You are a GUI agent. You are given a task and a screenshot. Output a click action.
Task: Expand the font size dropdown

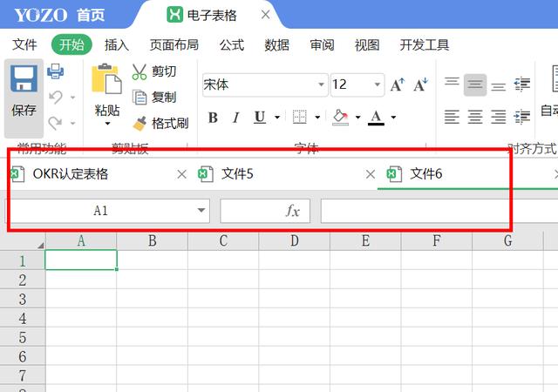click(377, 84)
